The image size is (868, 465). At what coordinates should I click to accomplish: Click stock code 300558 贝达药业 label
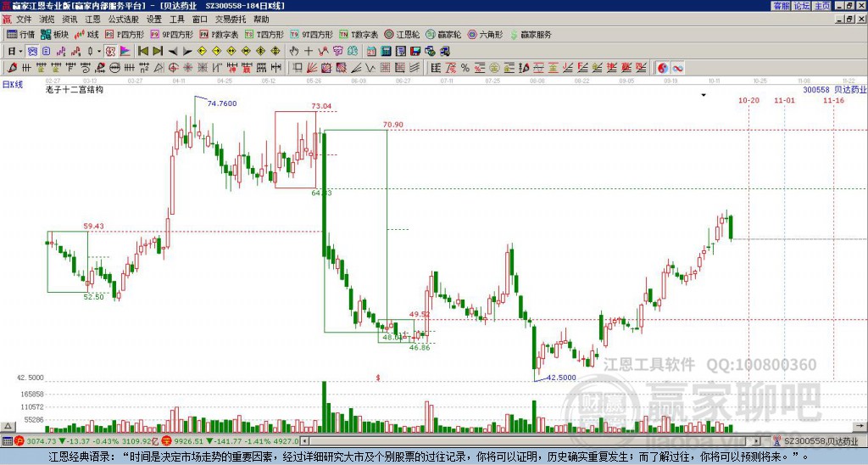coord(835,89)
